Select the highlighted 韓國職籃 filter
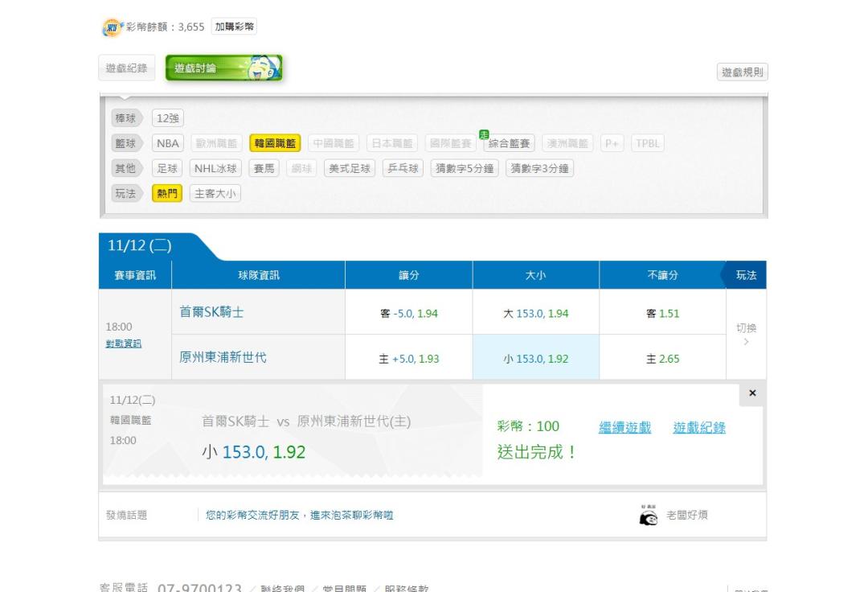Screen dimensions: 868x592 tap(275, 143)
